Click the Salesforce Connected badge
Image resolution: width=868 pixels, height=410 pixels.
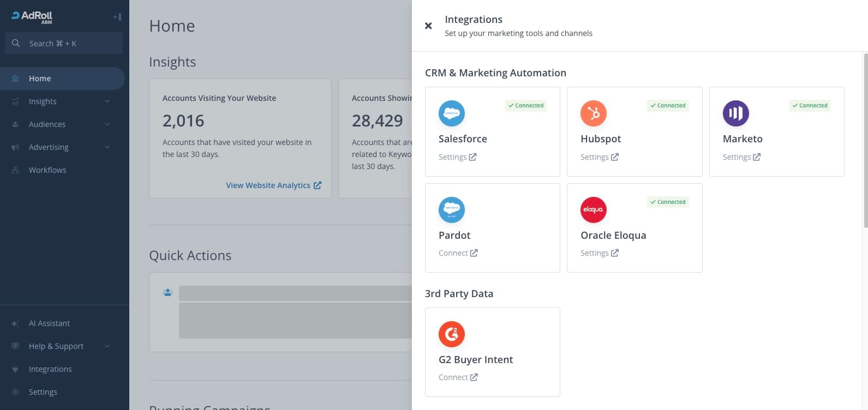click(526, 105)
